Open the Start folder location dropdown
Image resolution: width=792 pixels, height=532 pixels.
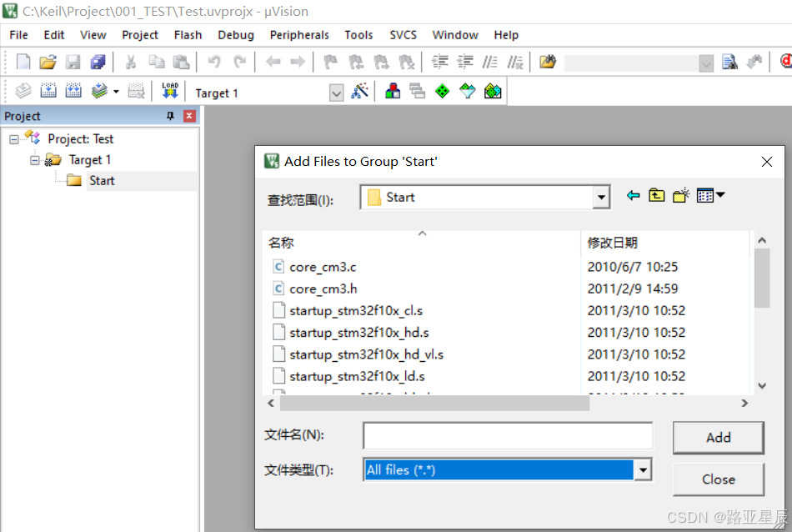coord(601,197)
